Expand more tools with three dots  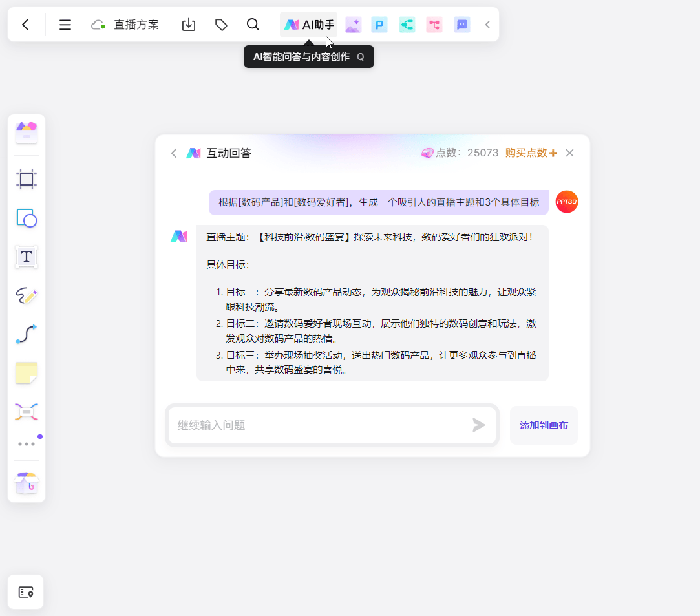click(x=27, y=444)
